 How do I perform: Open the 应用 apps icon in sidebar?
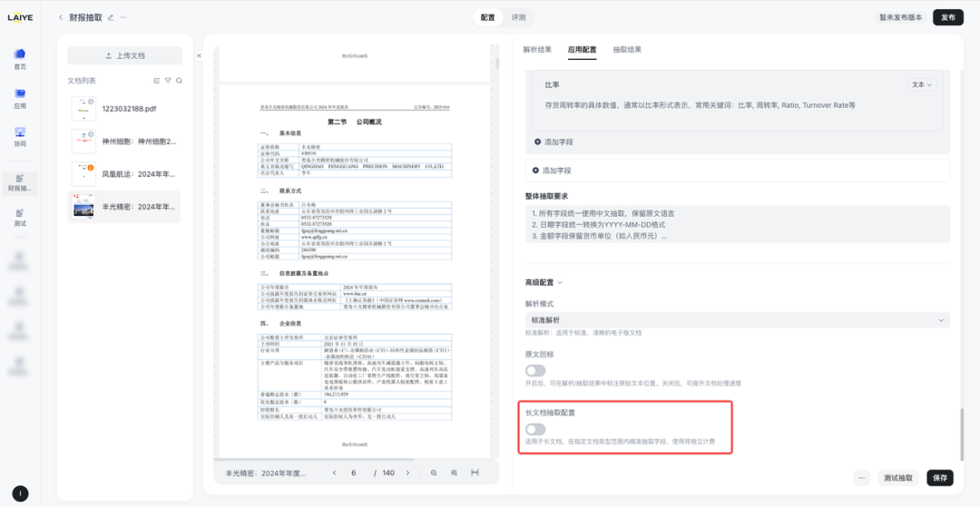[19, 94]
